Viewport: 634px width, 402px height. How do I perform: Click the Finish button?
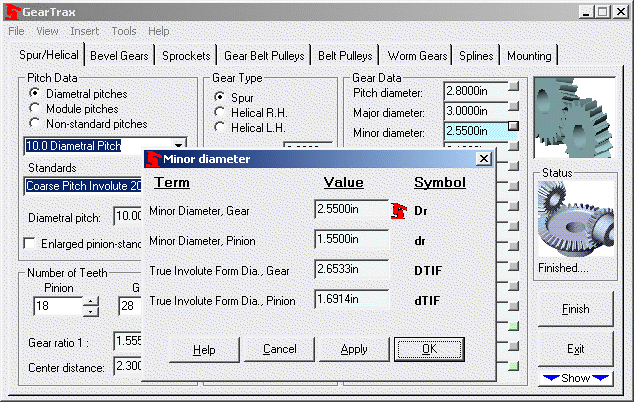tap(575, 309)
